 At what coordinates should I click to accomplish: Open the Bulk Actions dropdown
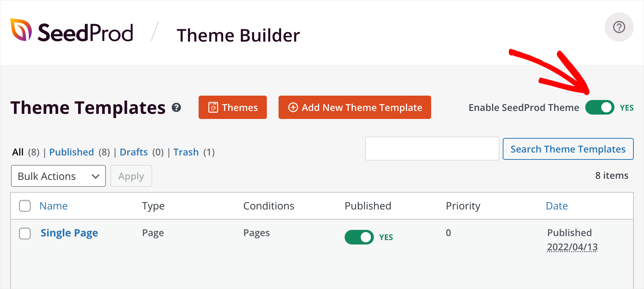click(58, 176)
